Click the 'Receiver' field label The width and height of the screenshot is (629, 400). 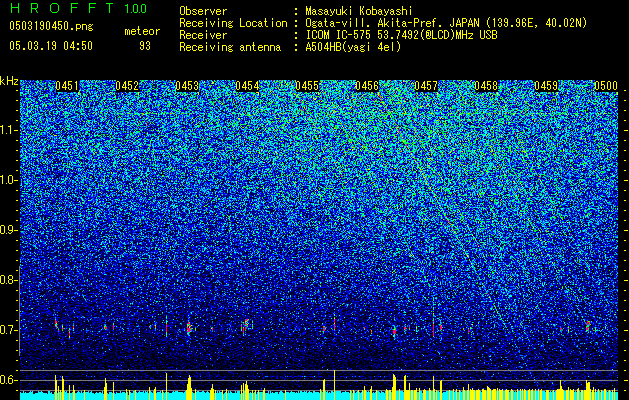coord(203,35)
